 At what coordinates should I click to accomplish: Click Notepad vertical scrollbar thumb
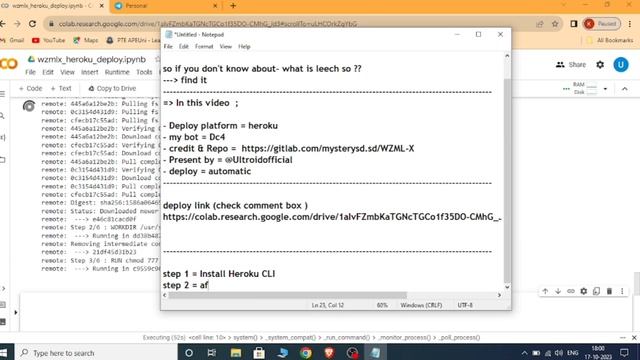coord(507,181)
